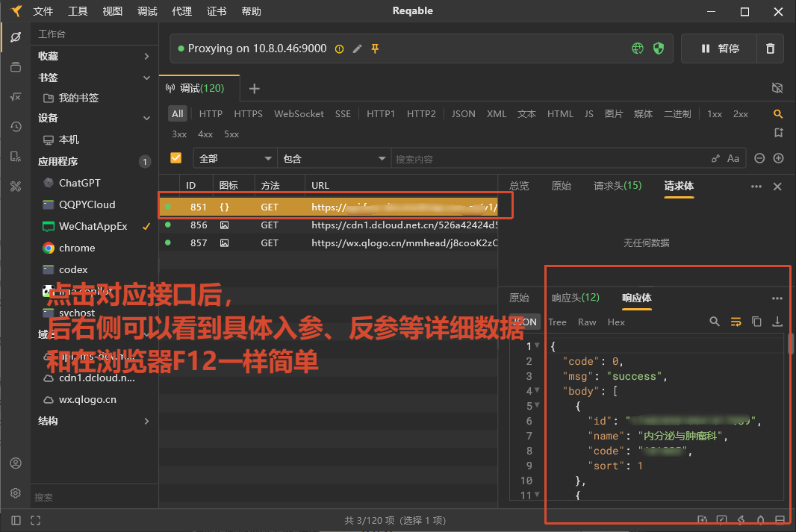
Task: Select the ChatGPT application
Action: pyautogui.click(x=80, y=183)
